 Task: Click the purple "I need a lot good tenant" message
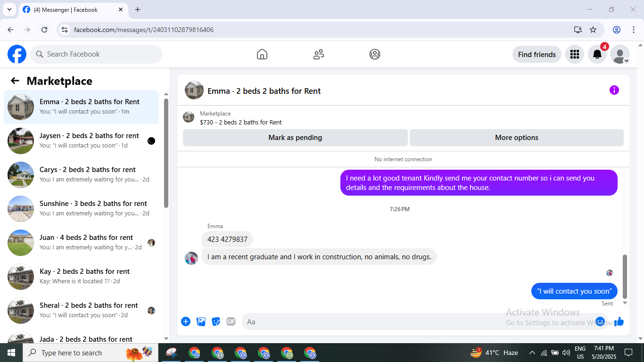pos(479,182)
